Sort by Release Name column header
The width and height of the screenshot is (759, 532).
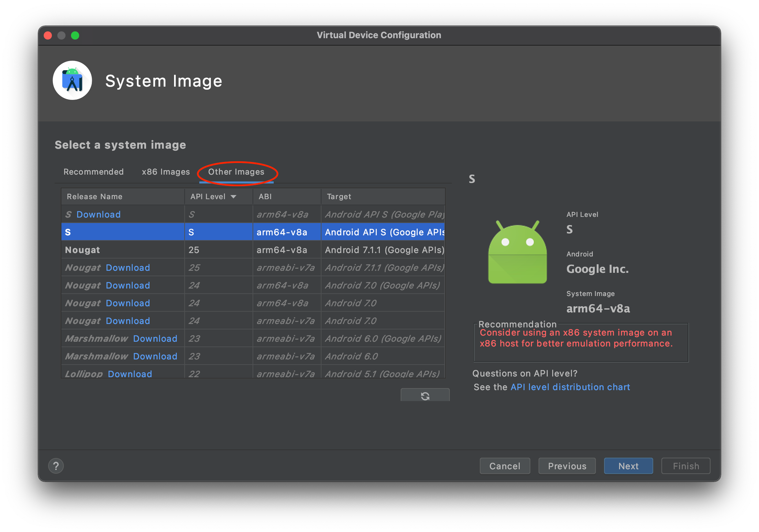click(x=95, y=197)
